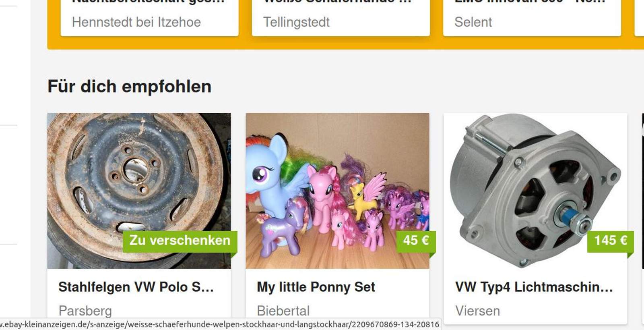Open "My little Ponny Set" listing title

pyautogui.click(x=316, y=287)
